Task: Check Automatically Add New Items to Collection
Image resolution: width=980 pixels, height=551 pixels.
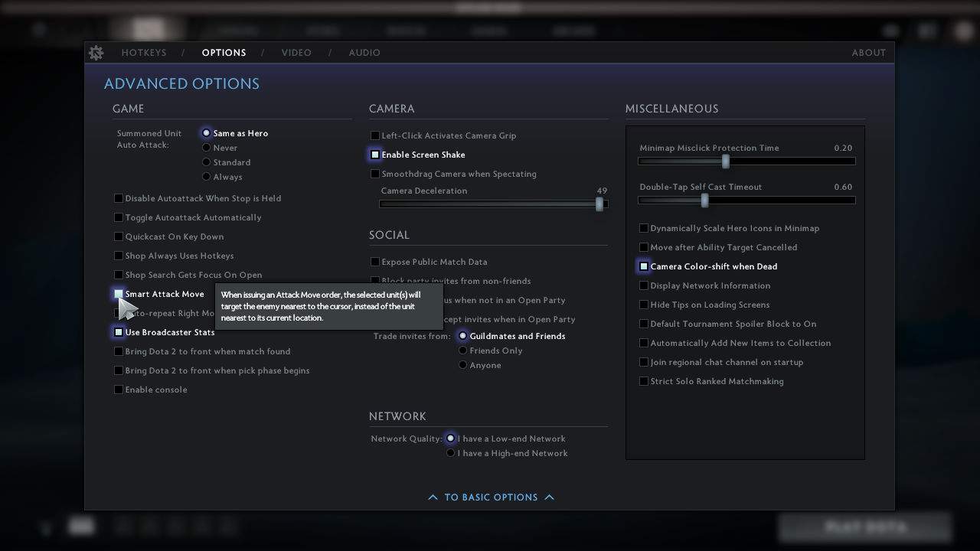Action: point(644,343)
